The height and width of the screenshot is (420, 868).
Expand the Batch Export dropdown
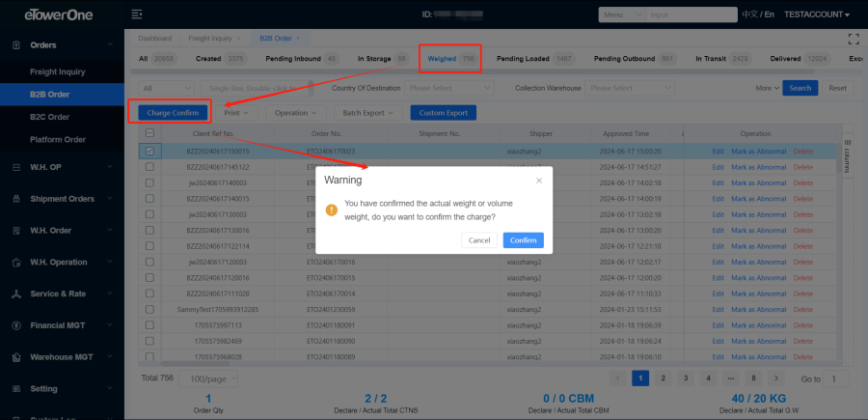(x=374, y=113)
